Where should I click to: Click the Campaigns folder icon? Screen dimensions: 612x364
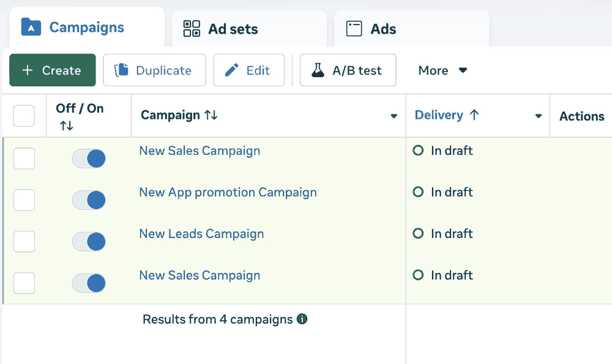point(31,27)
